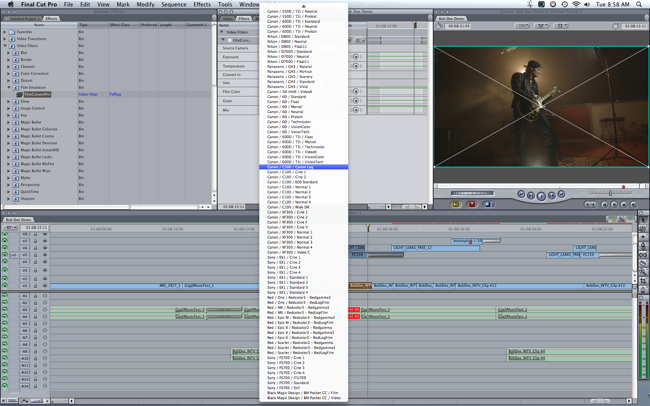Select the arrow Selection tool in tool palette

coord(643,220)
